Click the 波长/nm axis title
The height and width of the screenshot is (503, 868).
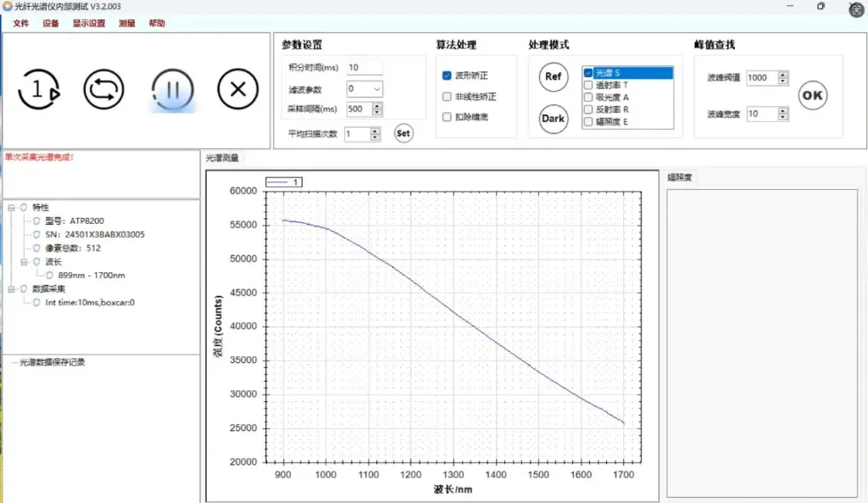453,489
